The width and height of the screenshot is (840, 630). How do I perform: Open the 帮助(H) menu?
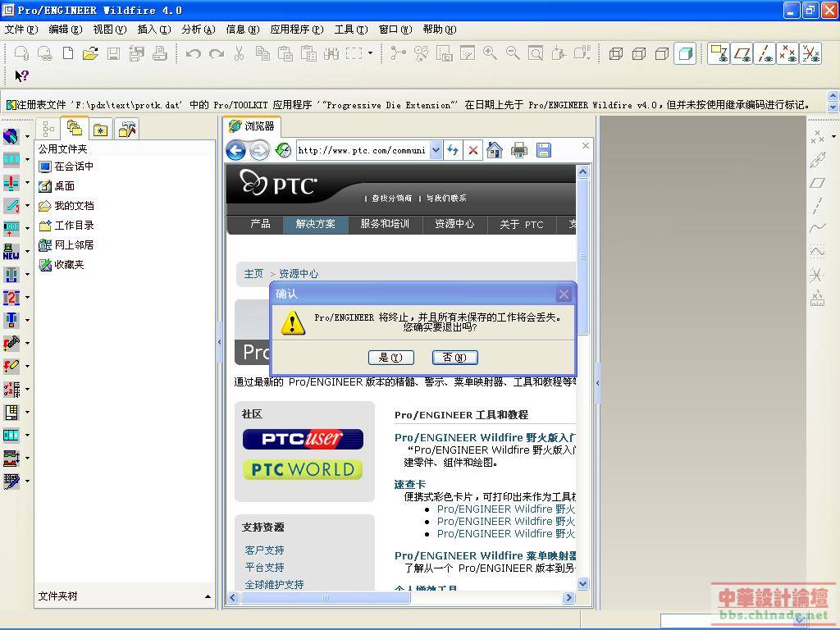[440, 30]
